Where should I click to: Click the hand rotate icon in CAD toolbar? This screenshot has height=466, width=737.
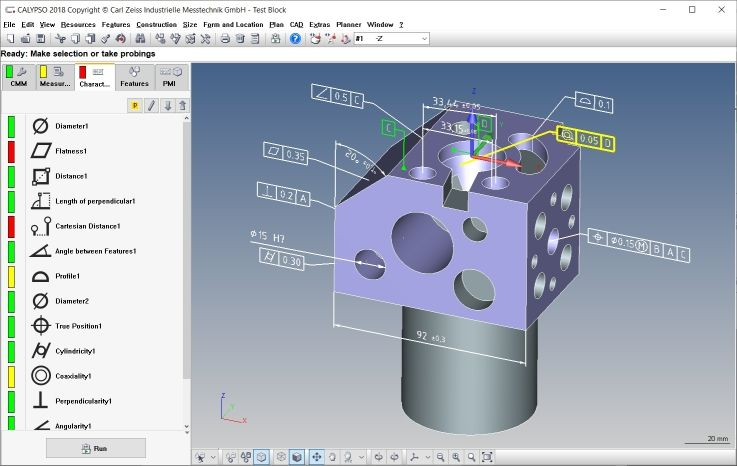click(x=332, y=457)
